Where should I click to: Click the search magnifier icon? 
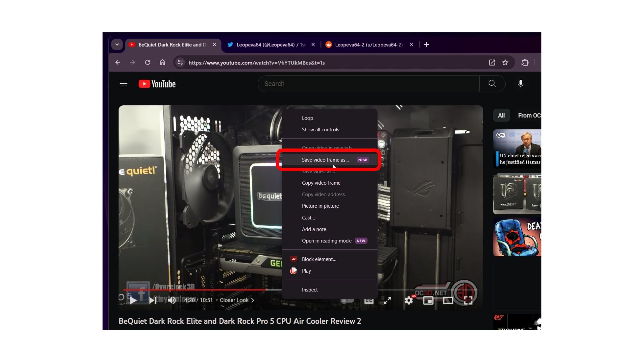(x=492, y=84)
